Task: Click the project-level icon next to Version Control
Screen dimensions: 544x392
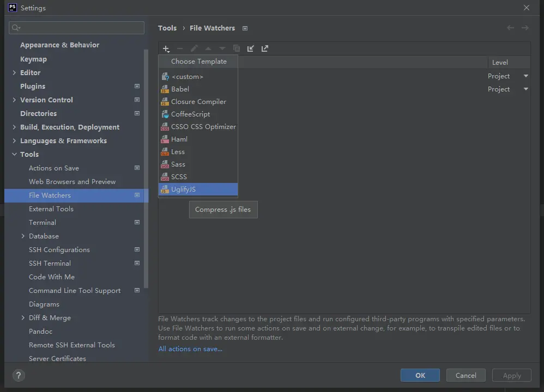Action: [137, 100]
